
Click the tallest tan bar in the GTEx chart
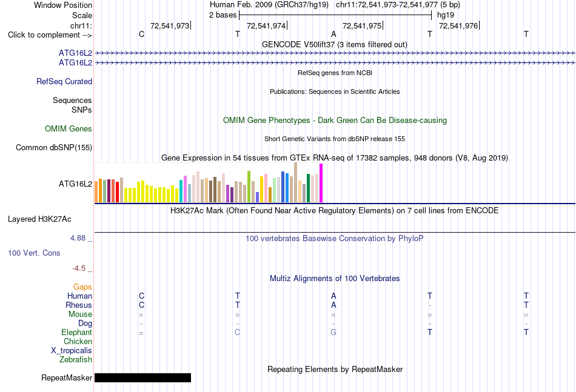click(x=295, y=182)
